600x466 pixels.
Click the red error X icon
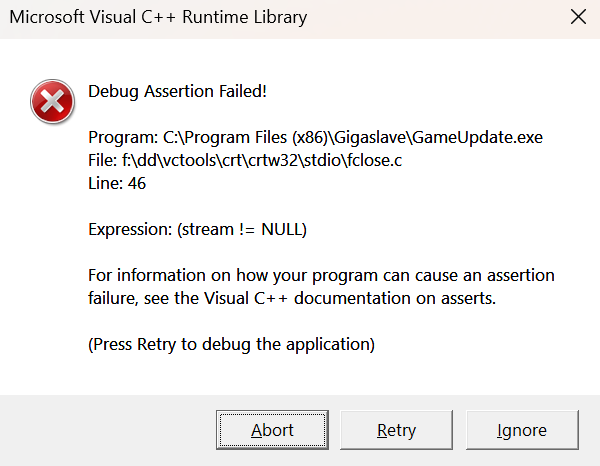coord(52,101)
